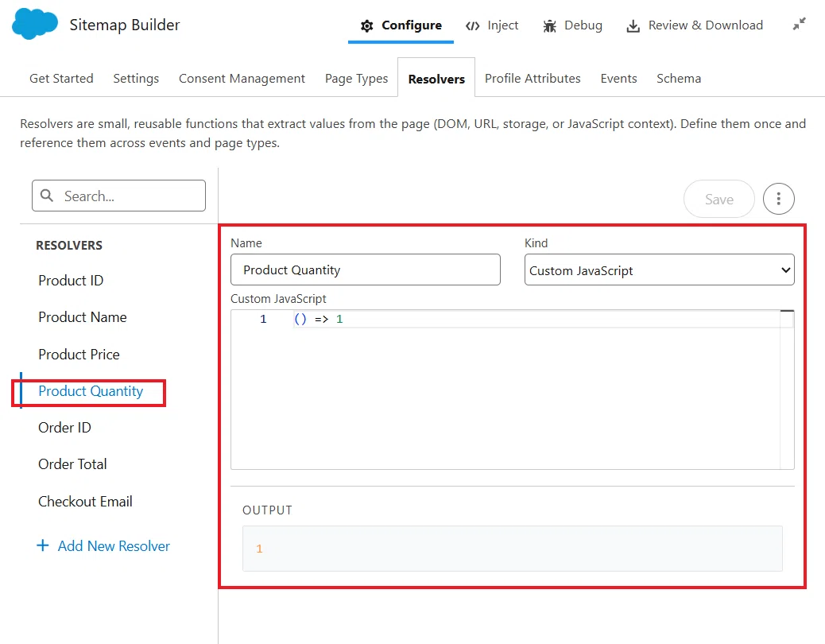Click line number 1 in the editor gutter

tap(263, 319)
